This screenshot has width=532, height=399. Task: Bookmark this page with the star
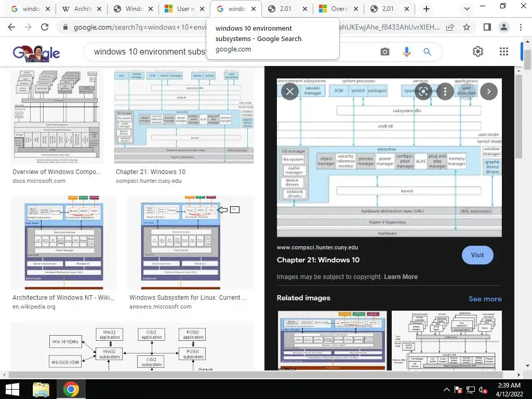[x=467, y=27]
